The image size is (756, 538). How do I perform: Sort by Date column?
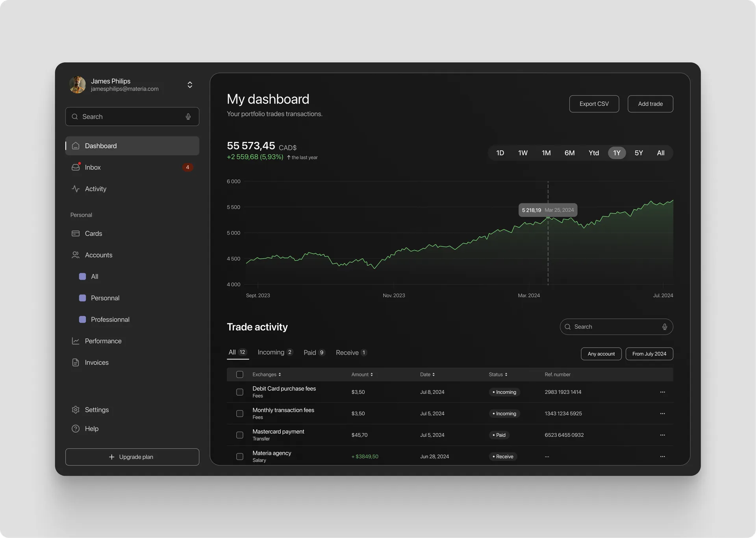point(427,375)
